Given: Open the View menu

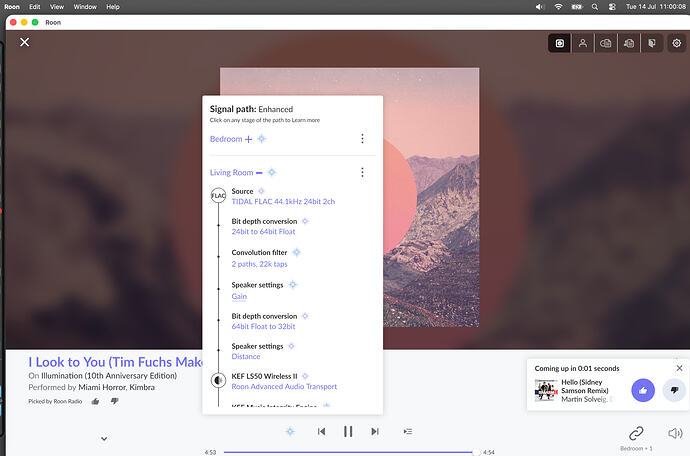Looking at the screenshot, I should (x=57, y=7).
